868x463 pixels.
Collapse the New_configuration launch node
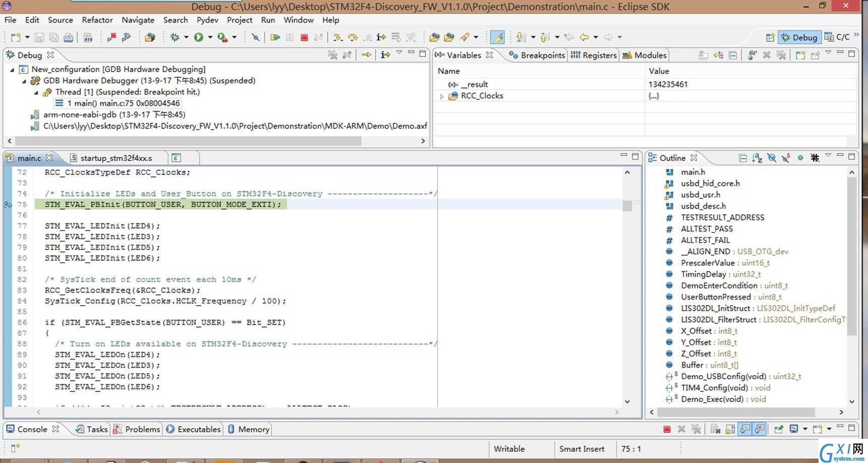tap(12, 70)
